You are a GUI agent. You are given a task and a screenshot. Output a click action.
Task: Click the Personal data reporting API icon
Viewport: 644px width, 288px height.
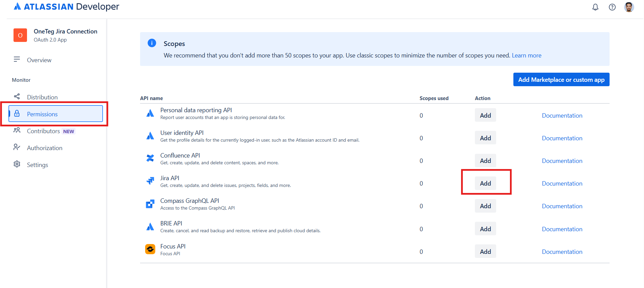(x=150, y=113)
